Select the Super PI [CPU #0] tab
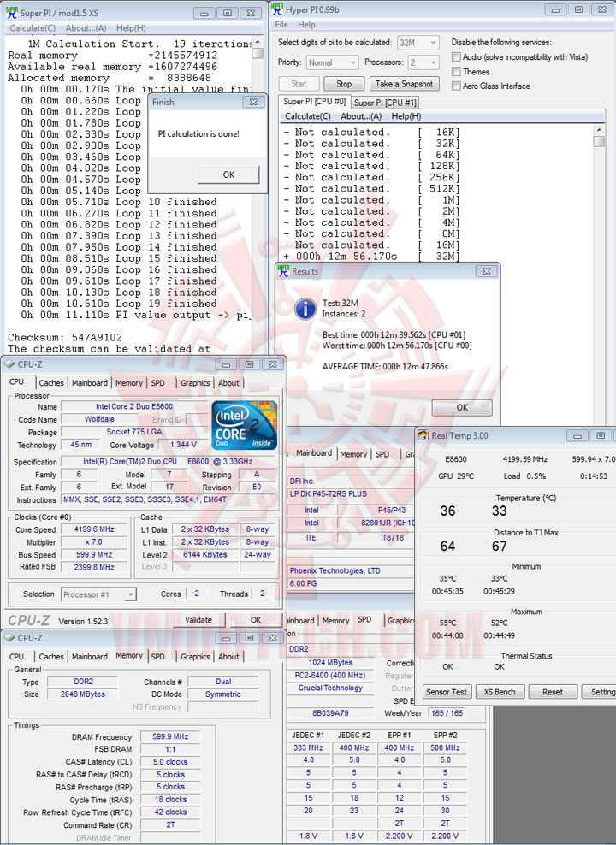 click(x=315, y=101)
